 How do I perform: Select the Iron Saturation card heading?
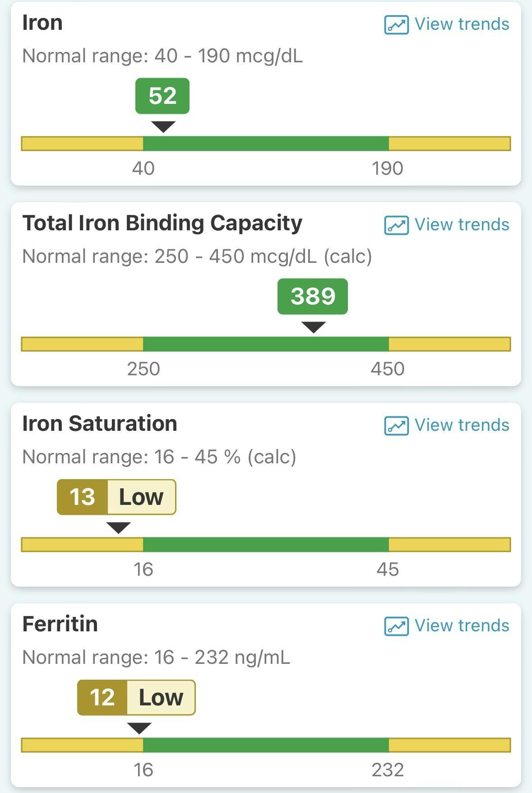coord(100,424)
